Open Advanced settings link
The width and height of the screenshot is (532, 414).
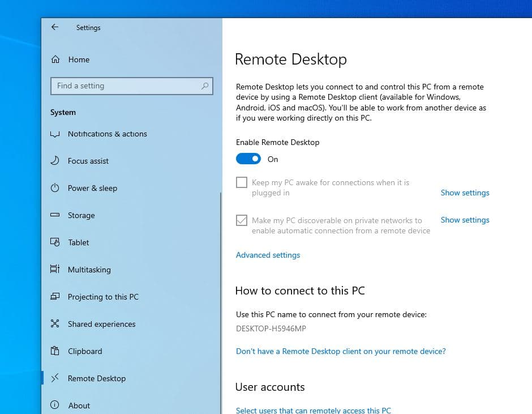pyautogui.click(x=268, y=255)
